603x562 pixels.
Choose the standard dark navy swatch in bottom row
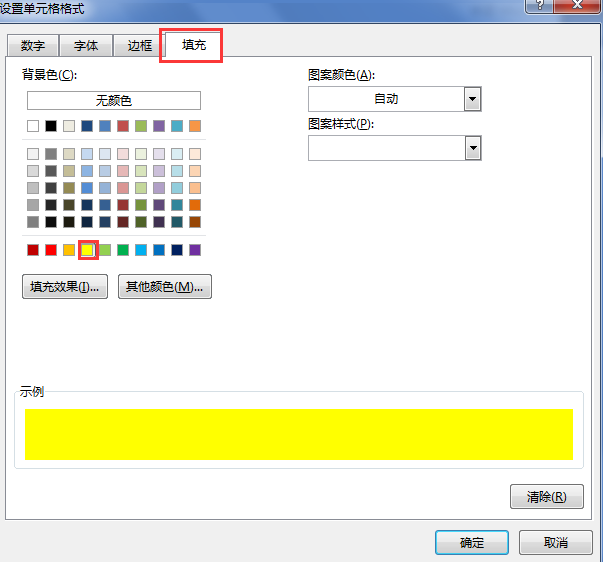click(x=177, y=250)
